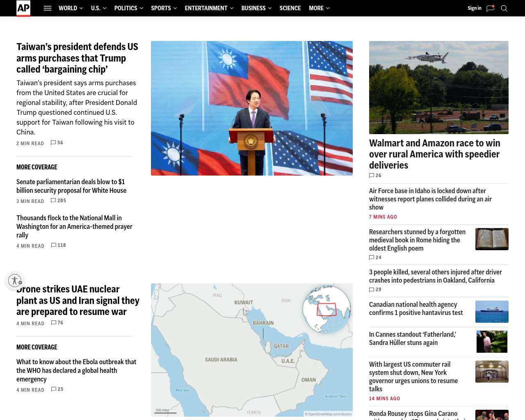Click the search magnifier icon
Image resolution: width=525 pixels, height=420 pixels.
click(504, 8)
